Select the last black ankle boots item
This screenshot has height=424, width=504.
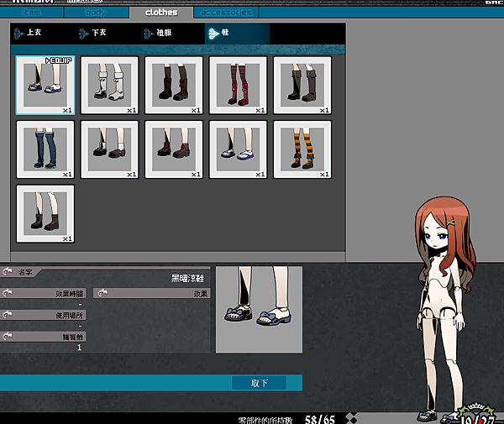(45, 213)
